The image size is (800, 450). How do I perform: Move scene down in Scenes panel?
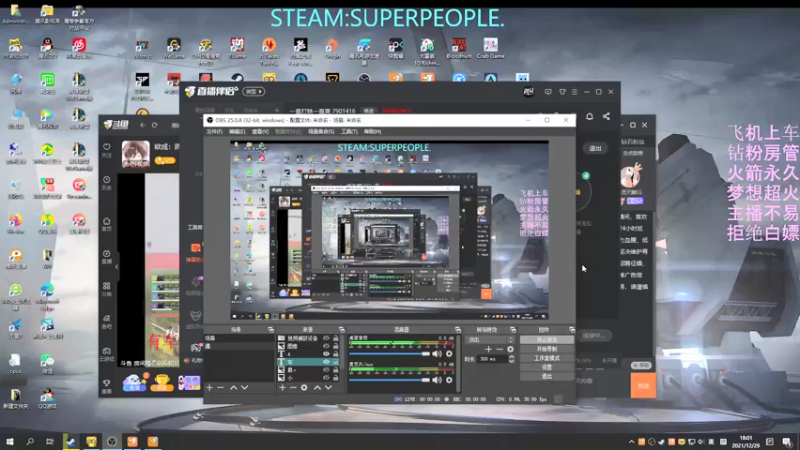click(x=245, y=388)
